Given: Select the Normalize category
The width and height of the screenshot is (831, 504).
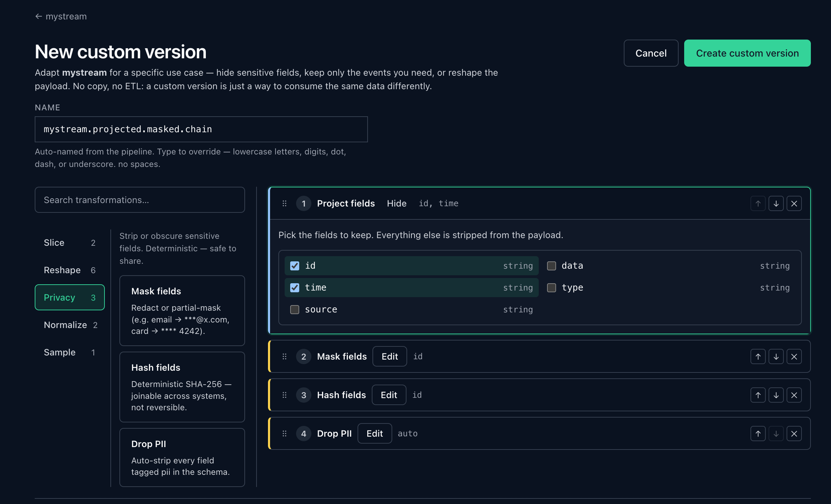Looking at the screenshot, I should click(70, 325).
